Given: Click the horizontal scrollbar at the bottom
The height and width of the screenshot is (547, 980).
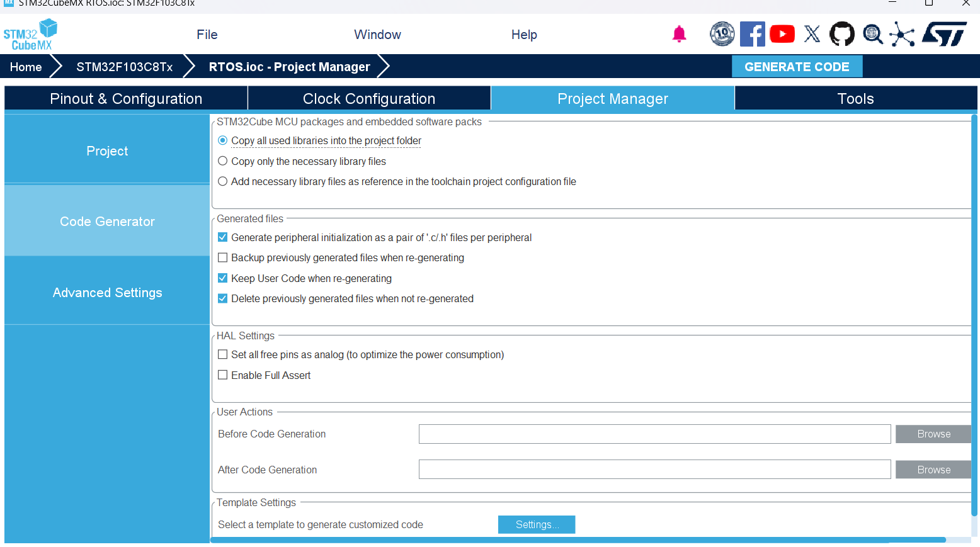Looking at the screenshot, I should [578, 540].
